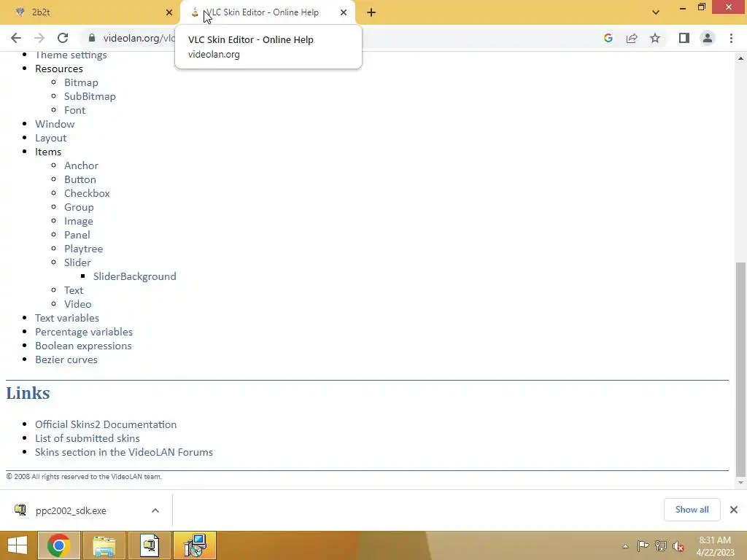The height and width of the screenshot is (560, 747).
Task: Open List of submitted skins
Action: (88, 438)
